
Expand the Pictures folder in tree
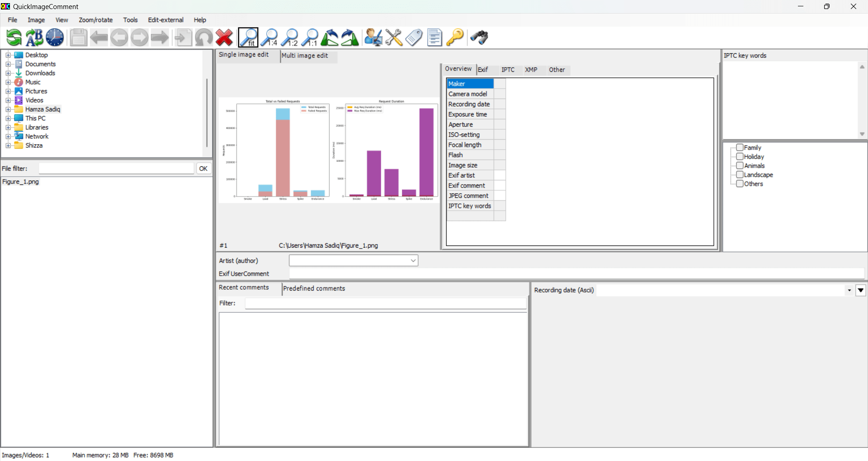pyautogui.click(x=8, y=91)
